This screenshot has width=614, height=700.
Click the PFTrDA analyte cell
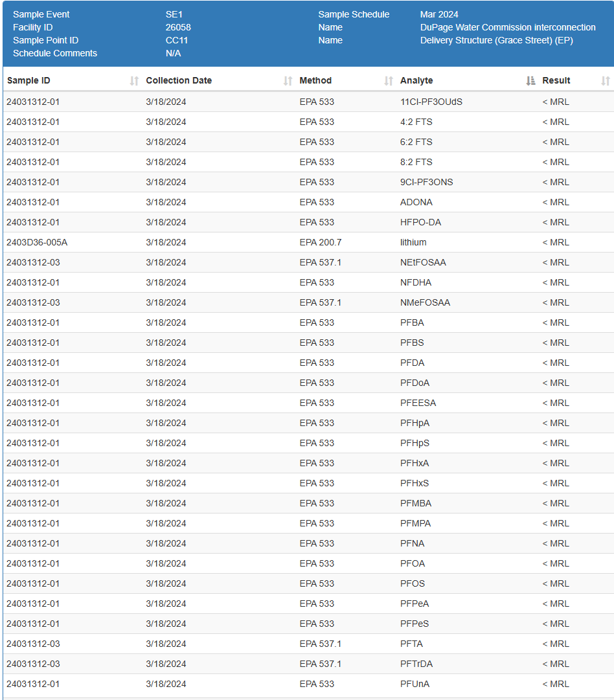[x=416, y=664]
